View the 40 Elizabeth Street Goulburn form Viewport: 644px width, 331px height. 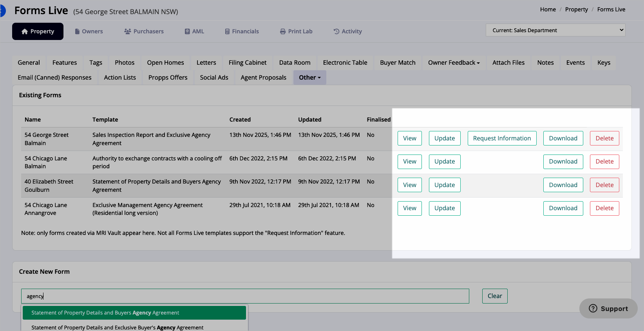click(410, 185)
